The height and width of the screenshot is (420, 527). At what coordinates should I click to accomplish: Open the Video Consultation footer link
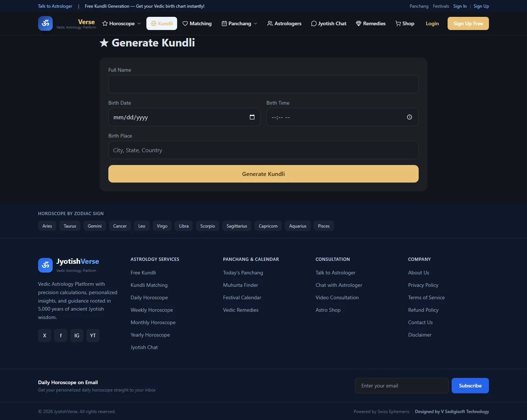pos(337,297)
